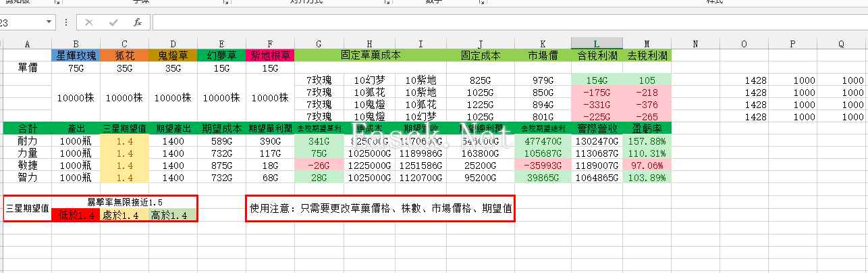868x273 pixels.
Task: Select the 力量 row label
Action: (27, 153)
